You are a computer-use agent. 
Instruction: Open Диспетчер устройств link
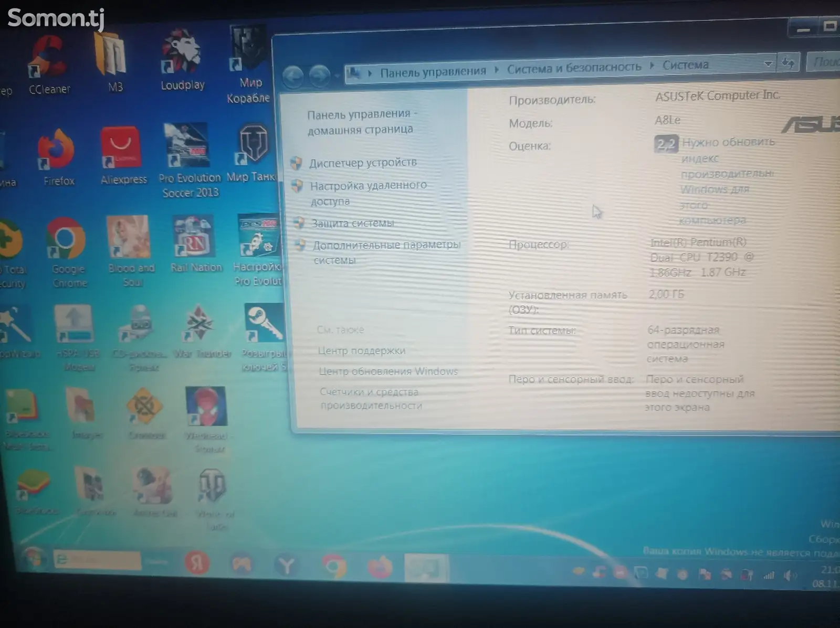click(x=363, y=163)
